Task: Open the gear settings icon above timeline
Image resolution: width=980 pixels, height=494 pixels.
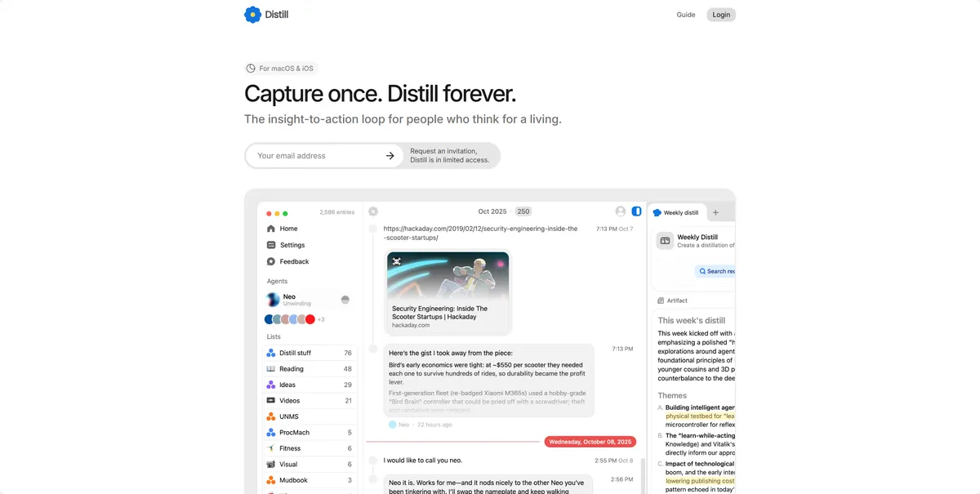Action: click(373, 211)
